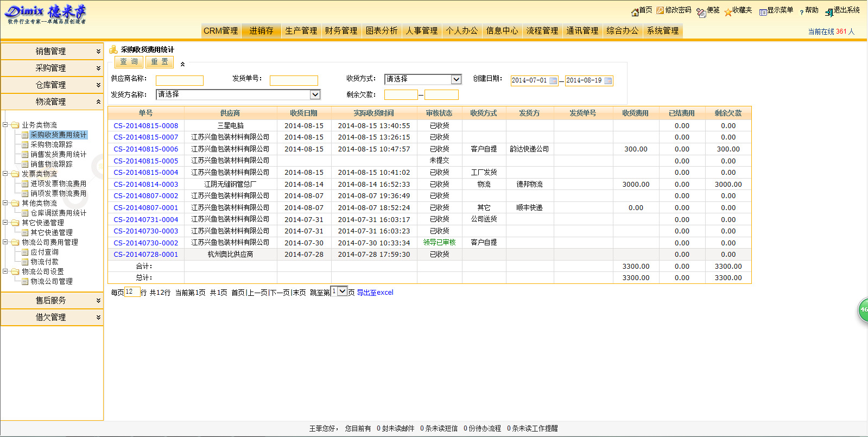The image size is (868, 437).
Task: Click the green floating badge at right edge
Action: [x=863, y=309]
